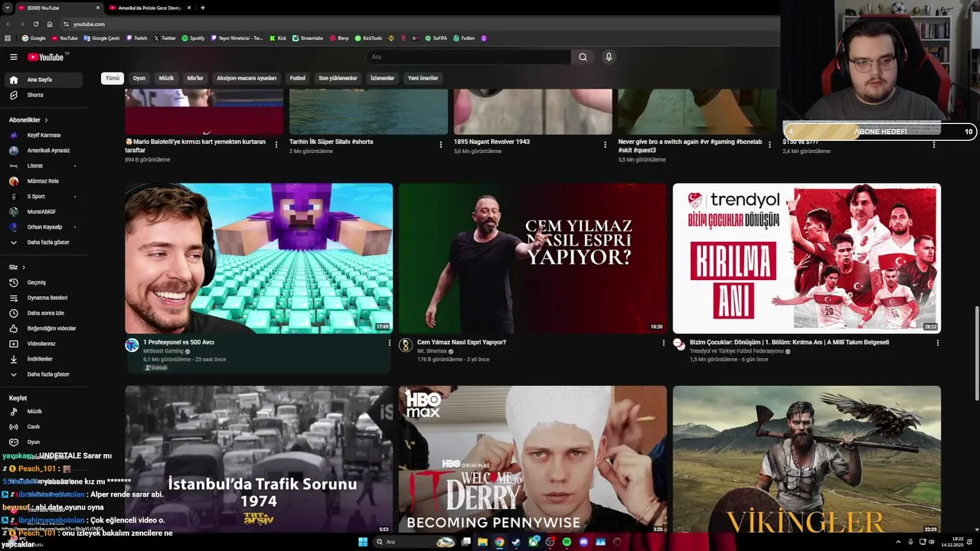Open options menu for Tarihin İlk Süper Silahı
Image resolution: width=980 pixels, height=551 pixels.
coord(440,145)
